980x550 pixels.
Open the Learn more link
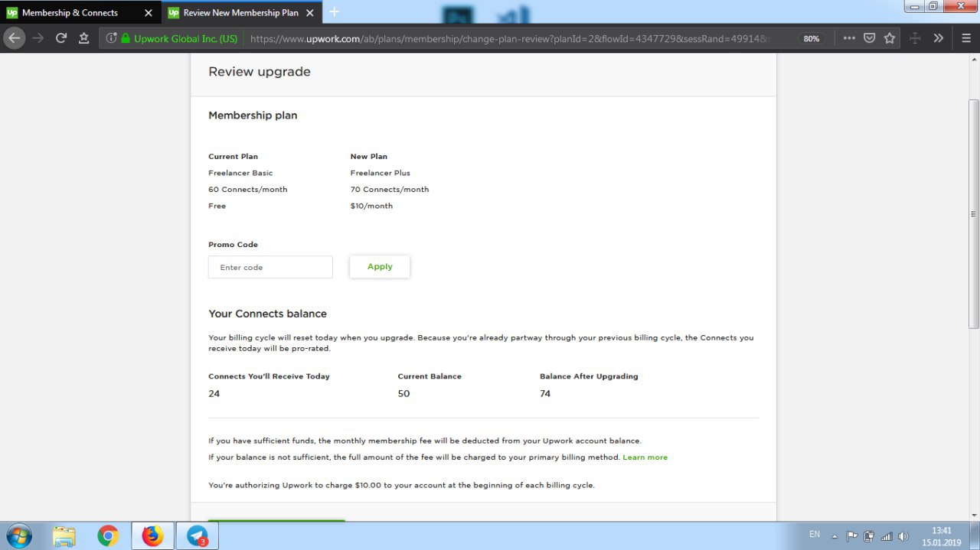click(x=645, y=457)
